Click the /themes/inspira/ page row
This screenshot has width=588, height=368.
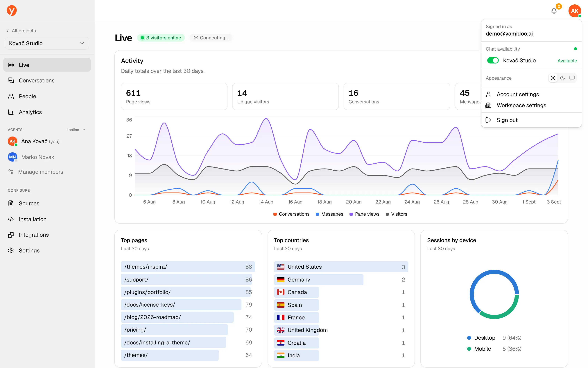coord(188,267)
